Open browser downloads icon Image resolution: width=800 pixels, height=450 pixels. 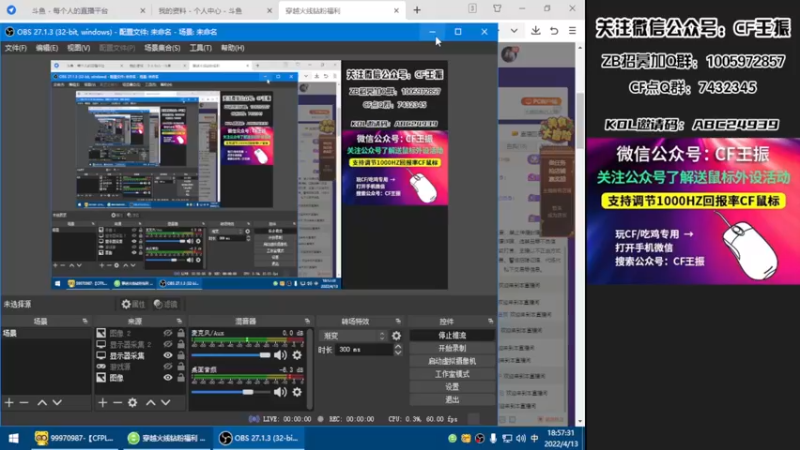(536, 31)
